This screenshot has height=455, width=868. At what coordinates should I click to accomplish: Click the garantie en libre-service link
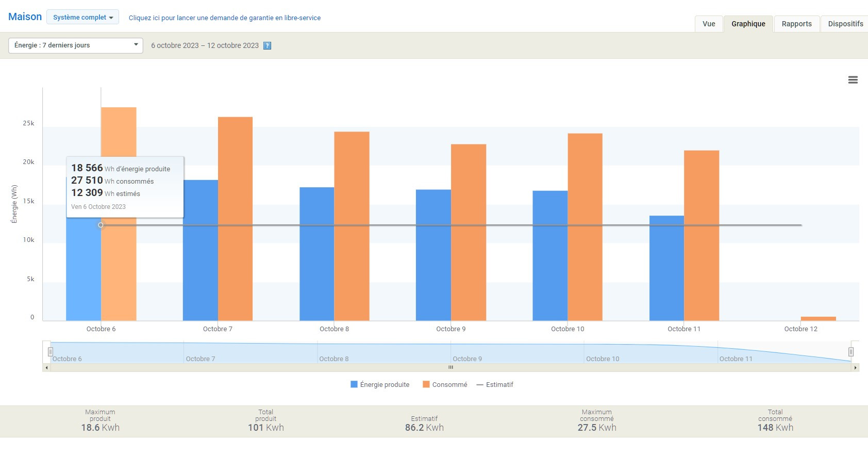coord(224,18)
